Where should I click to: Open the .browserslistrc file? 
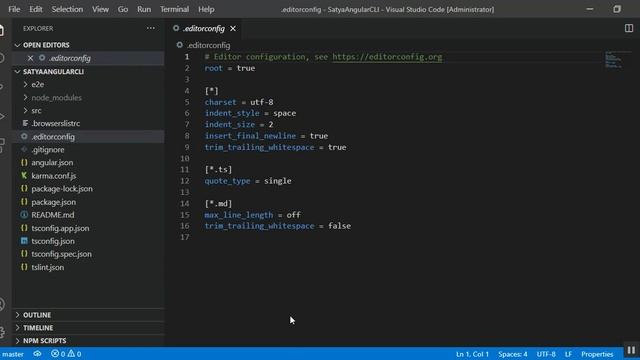tap(56, 123)
